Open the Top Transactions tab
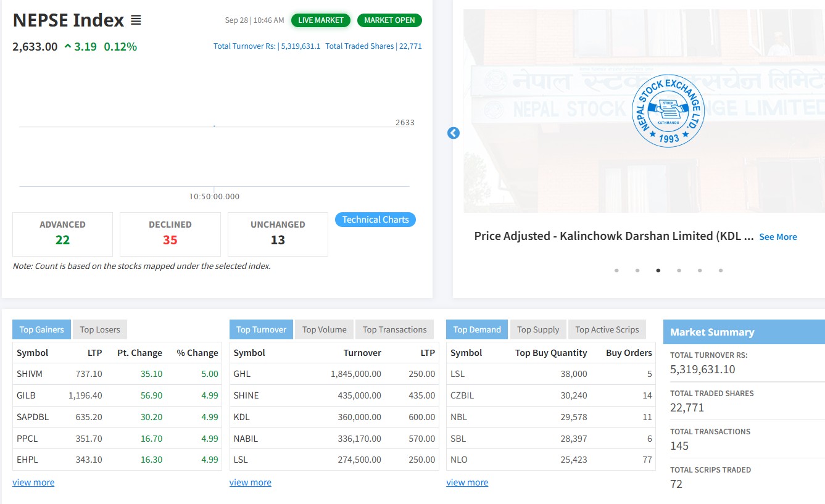The height and width of the screenshot is (504, 825). (x=395, y=329)
